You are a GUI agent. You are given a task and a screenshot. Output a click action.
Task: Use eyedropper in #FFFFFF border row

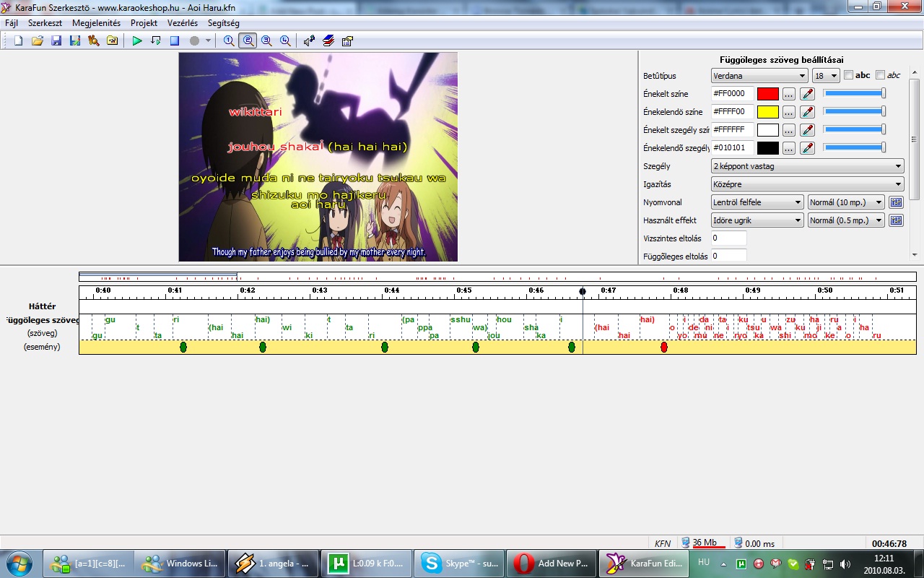pyautogui.click(x=807, y=130)
